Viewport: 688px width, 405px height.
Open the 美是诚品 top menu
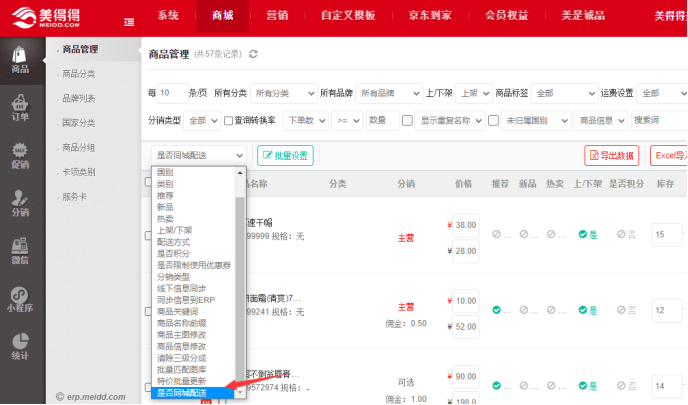583,16
